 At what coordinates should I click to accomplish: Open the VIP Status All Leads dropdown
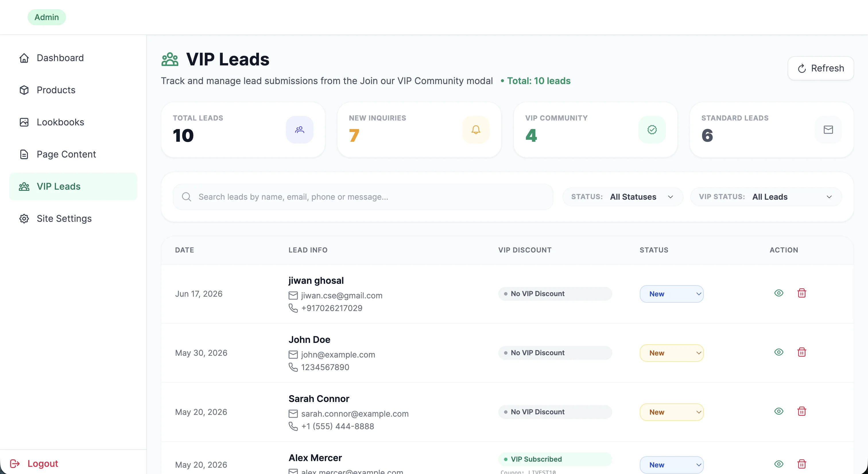point(766,197)
